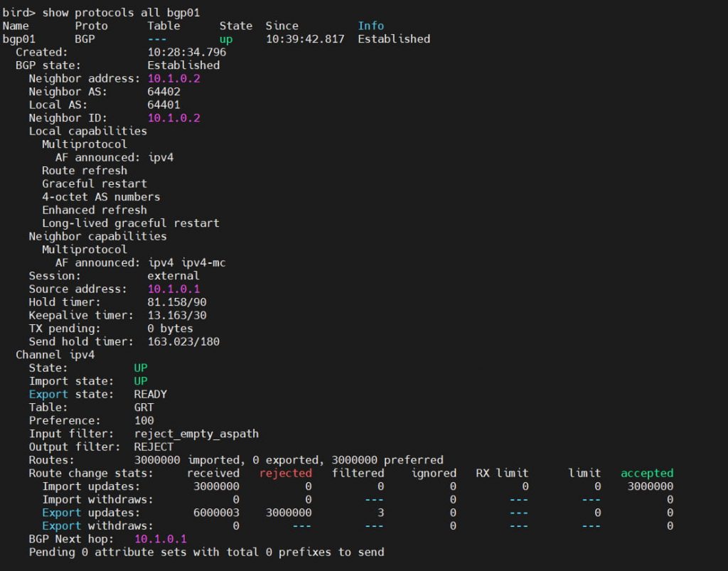The height and width of the screenshot is (571, 728).
Task: Click the 'Pending 0 attribute sets' line
Action: click(206, 552)
